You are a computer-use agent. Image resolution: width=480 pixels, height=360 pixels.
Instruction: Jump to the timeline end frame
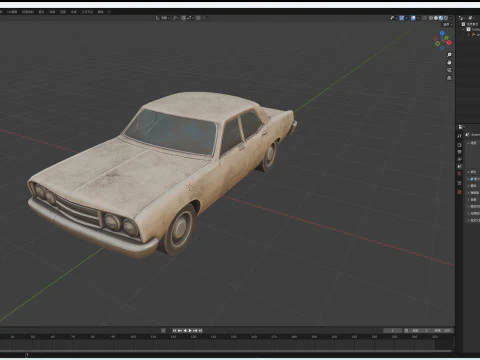point(200,330)
